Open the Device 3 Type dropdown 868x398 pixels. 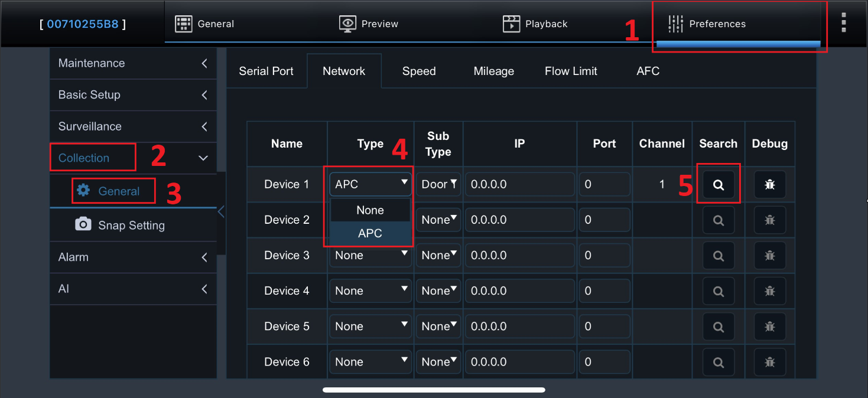click(370, 256)
